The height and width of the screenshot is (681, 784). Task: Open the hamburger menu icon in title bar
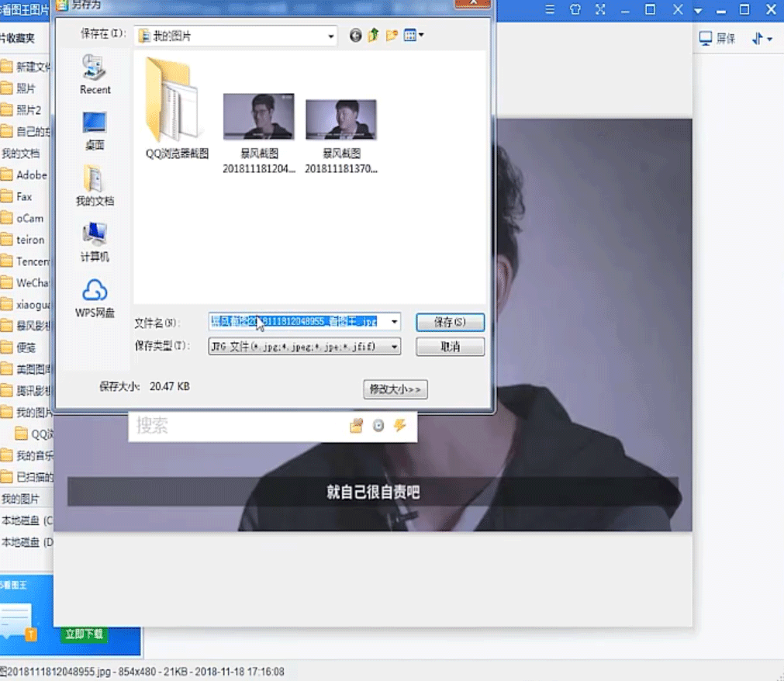pyautogui.click(x=550, y=9)
